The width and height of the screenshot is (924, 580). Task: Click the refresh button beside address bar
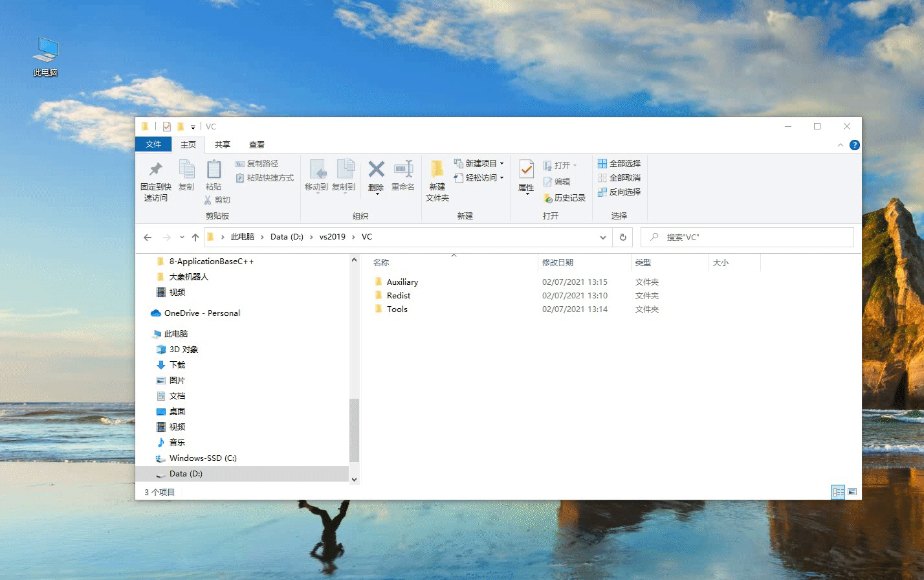click(x=622, y=238)
